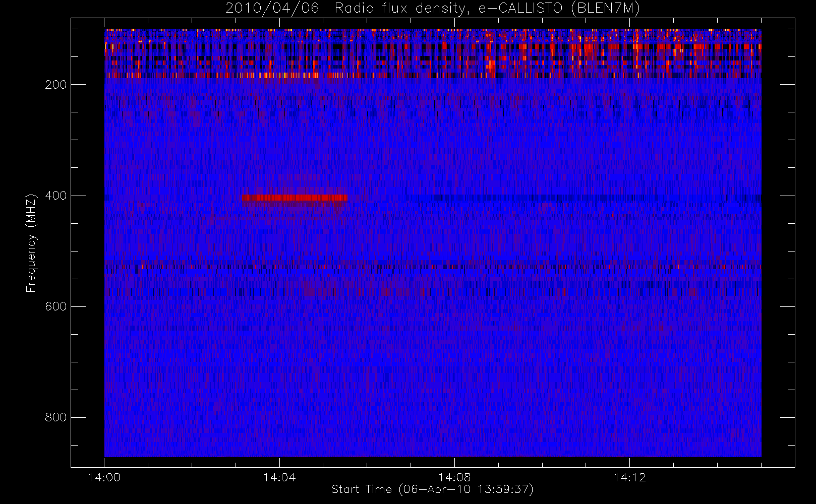Screen dimensions: 816x504
Task: Click the "Frequency (MHz)" axis label
Action: [31, 243]
